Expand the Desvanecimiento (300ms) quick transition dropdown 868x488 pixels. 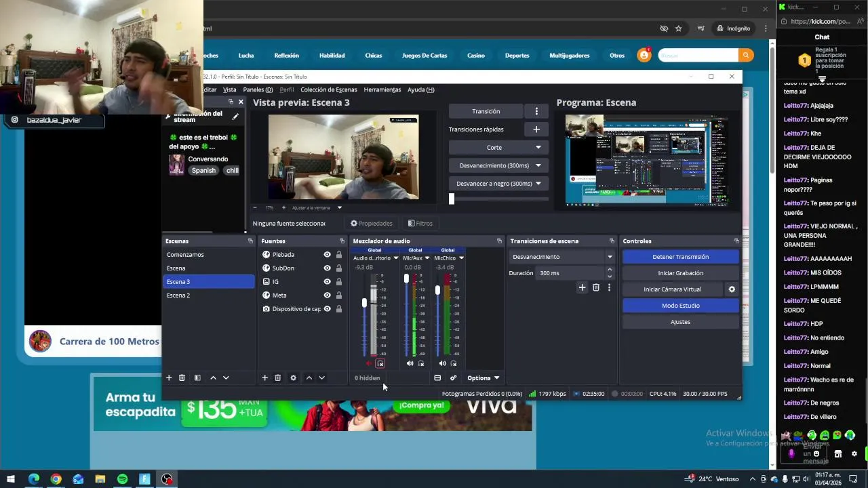click(x=538, y=165)
